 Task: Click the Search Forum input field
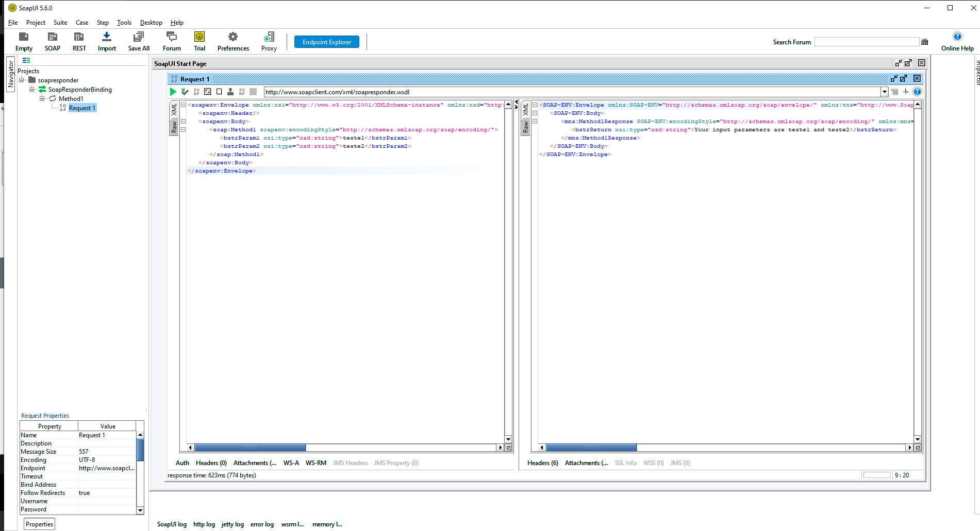[867, 42]
